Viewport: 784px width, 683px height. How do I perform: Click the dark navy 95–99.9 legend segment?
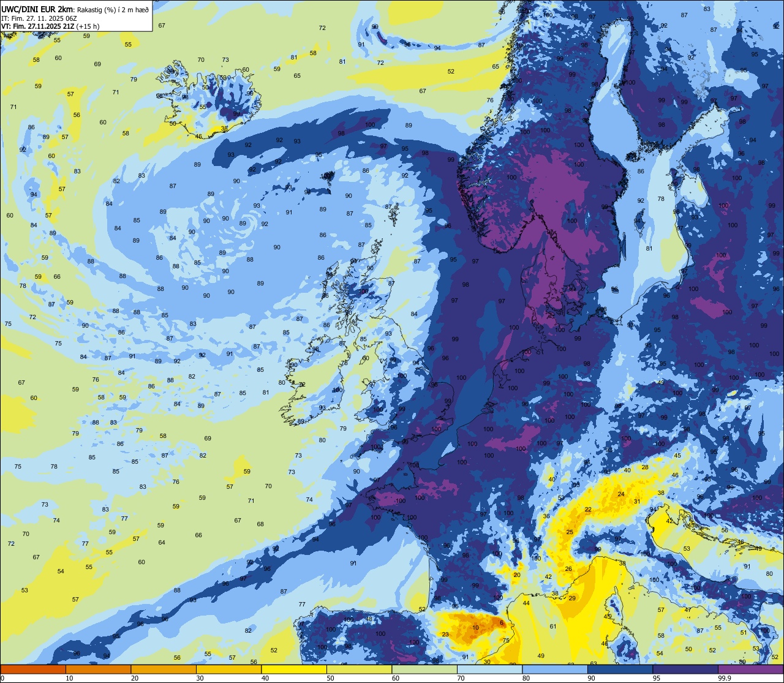click(x=685, y=669)
